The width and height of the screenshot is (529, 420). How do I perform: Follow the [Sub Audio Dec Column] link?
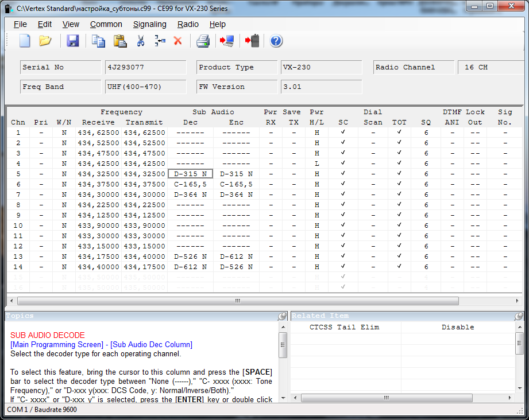pos(152,344)
